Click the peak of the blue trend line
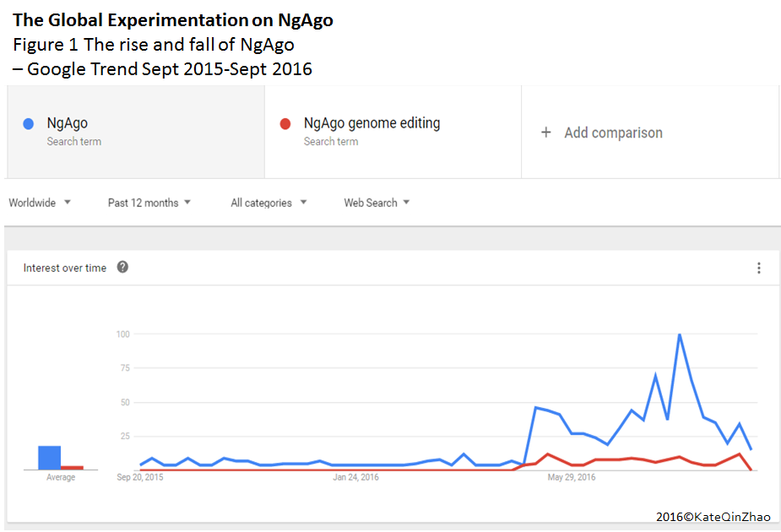Image resolution: width=781 pixels, height=532 pixels. 680,334
